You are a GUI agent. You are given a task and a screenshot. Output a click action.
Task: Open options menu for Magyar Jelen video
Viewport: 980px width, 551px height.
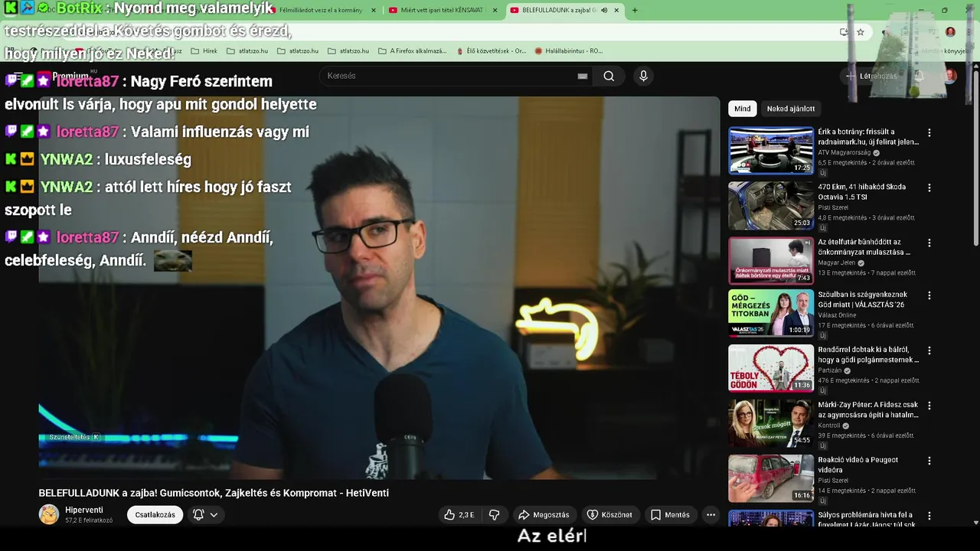929,243
